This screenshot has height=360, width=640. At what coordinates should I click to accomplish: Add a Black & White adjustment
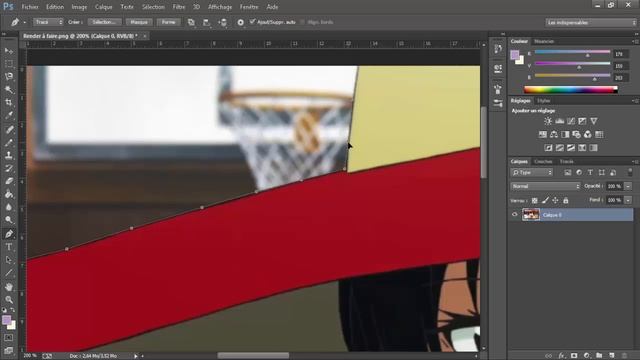tap(565, 134)
